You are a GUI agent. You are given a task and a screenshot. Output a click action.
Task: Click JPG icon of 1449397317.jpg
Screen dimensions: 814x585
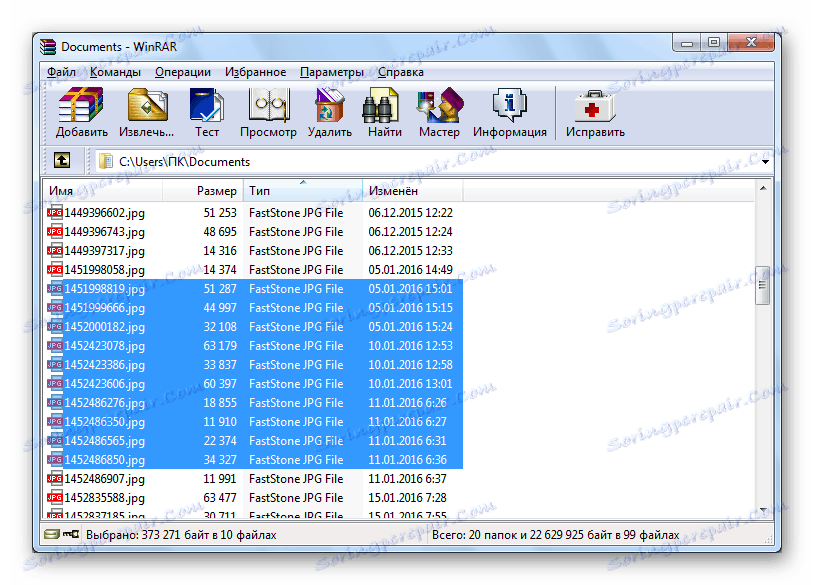(x=55, y=251)
